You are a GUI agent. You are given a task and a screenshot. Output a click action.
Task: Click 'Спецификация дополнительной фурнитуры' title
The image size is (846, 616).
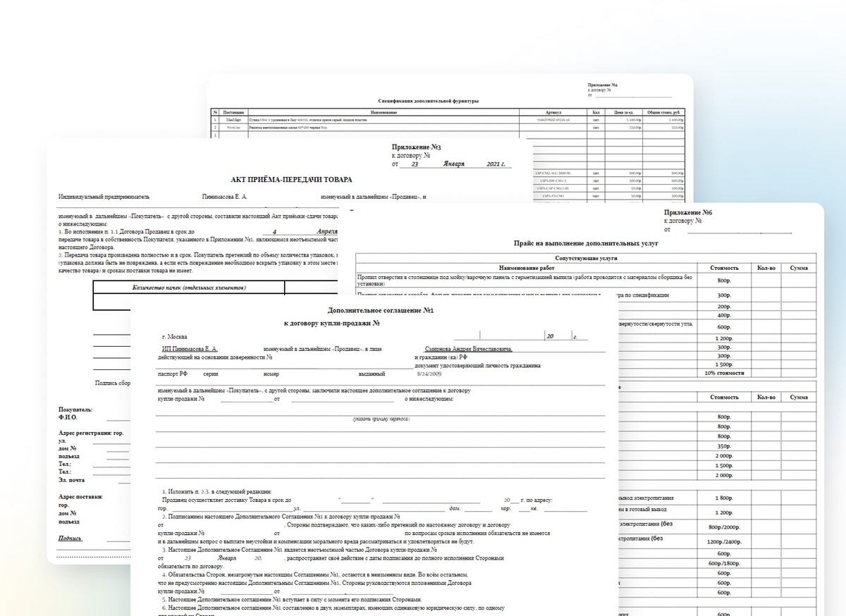(x=428, y=101)
